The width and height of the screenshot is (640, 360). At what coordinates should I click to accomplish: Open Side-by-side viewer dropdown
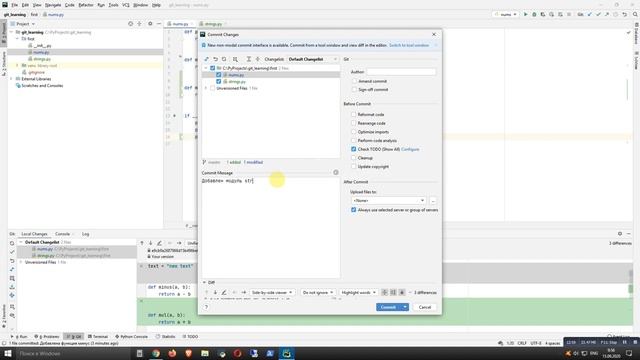pyautogui.click(x=272, y=292)
